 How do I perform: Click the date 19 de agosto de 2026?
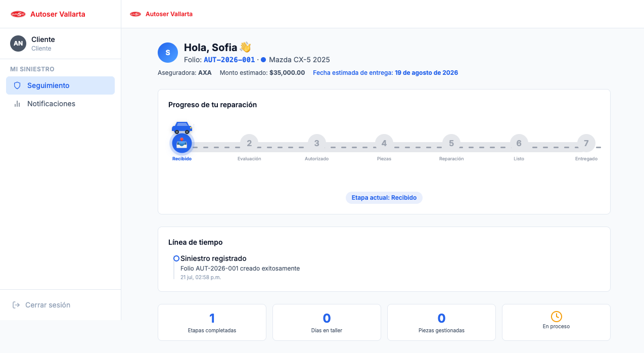coord(427,72)
